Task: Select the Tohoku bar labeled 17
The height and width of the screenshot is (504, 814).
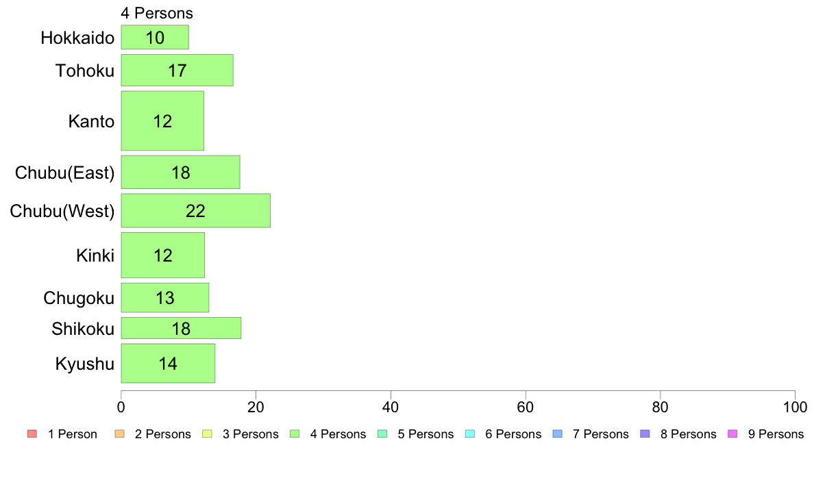Action: [177, 70]
